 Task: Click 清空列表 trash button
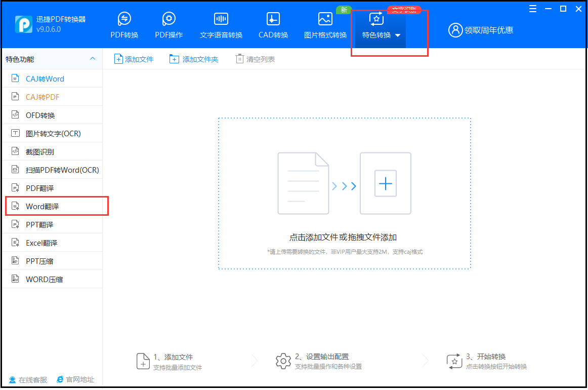tap(255, 59)
